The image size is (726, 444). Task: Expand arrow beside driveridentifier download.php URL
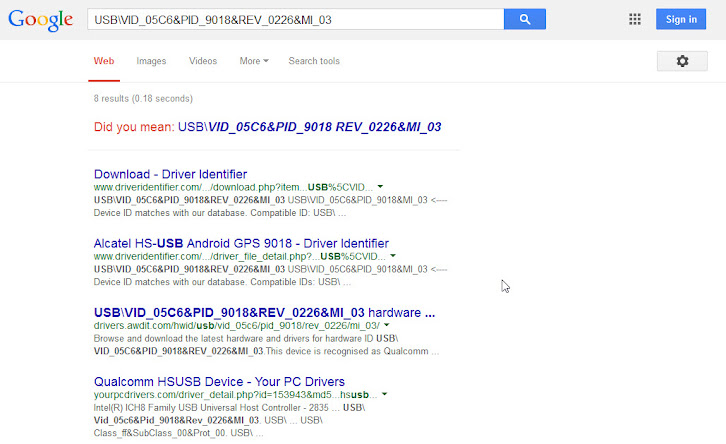[380, 187]
